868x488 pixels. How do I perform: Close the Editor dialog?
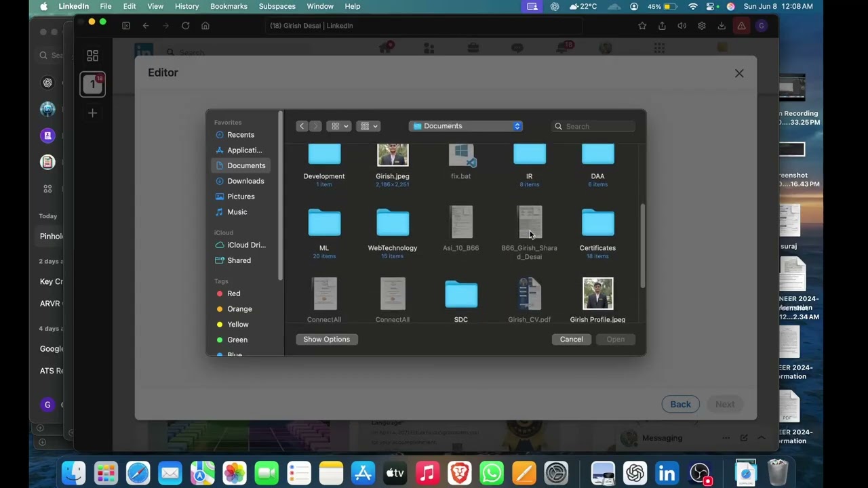point(739,73)
